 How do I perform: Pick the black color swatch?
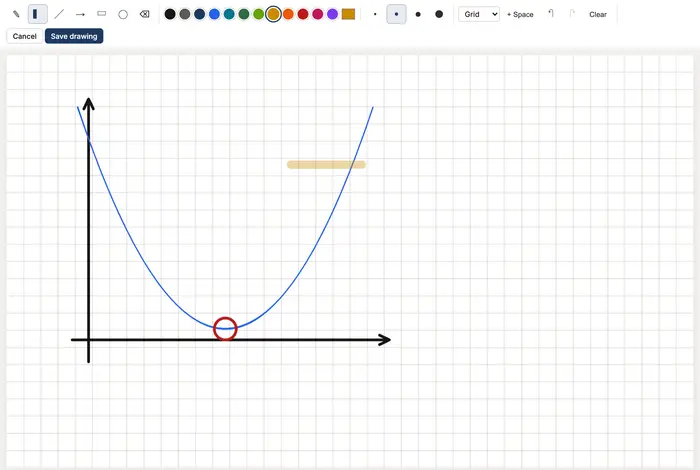(x=170, y=14)
